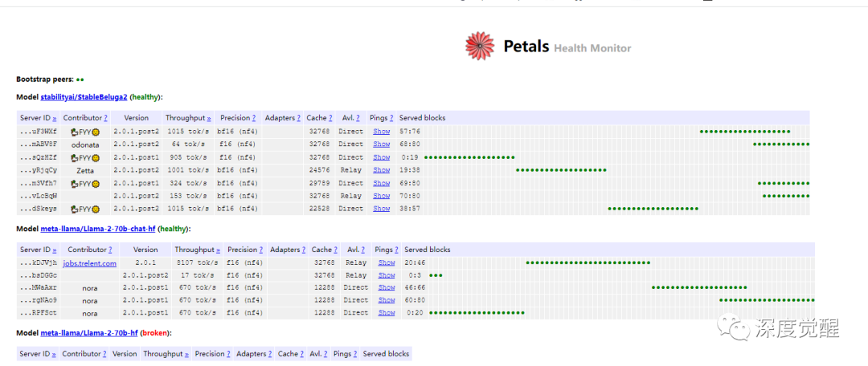
Task: Open Cache ? help in StableBeluga2 table
Action: [330, 118]
